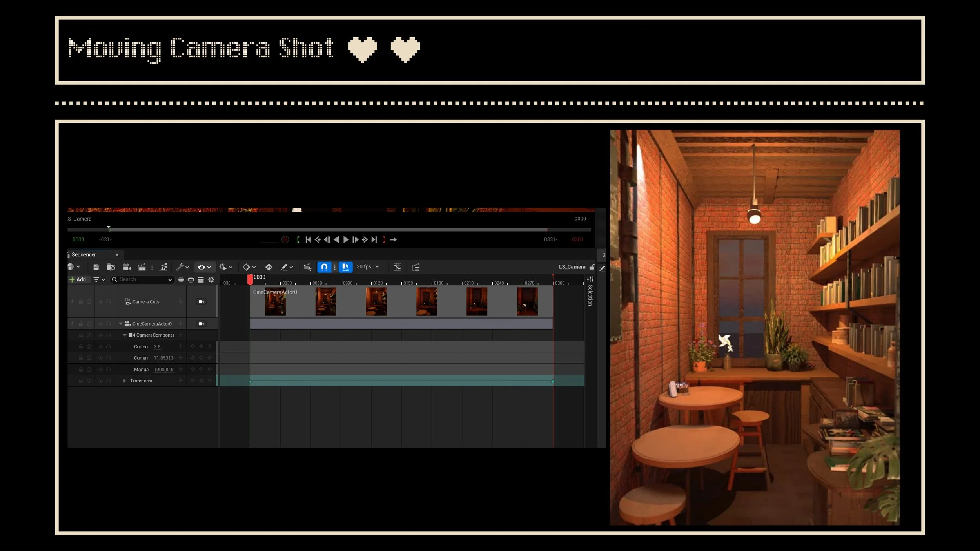
Task: Open the Curve Editor icon
Action: coord(397,267)
